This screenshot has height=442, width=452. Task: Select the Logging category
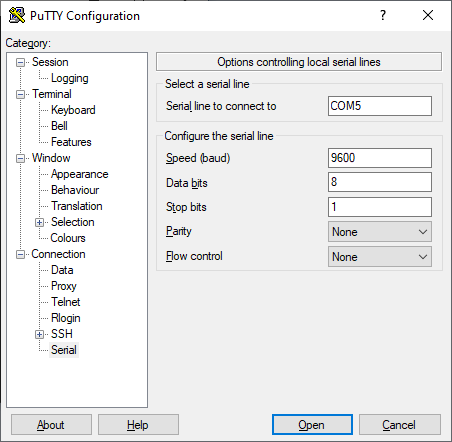point(69,78)
